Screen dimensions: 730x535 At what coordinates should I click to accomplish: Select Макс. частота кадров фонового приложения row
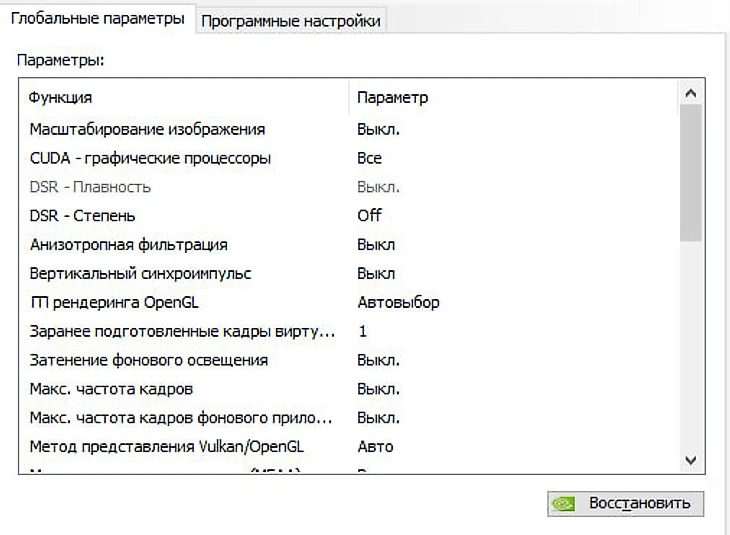(x=181, y=418)
